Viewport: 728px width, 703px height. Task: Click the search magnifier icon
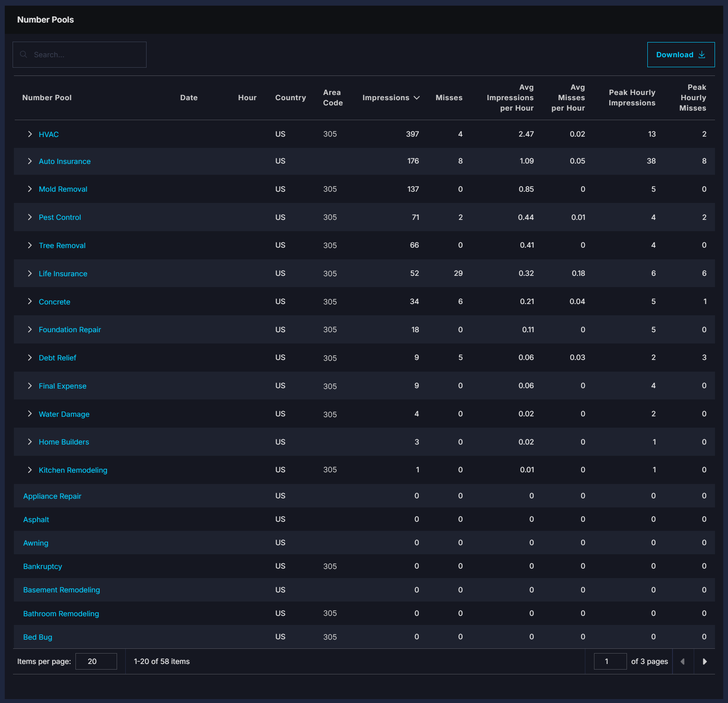click(x=24, y=55)
